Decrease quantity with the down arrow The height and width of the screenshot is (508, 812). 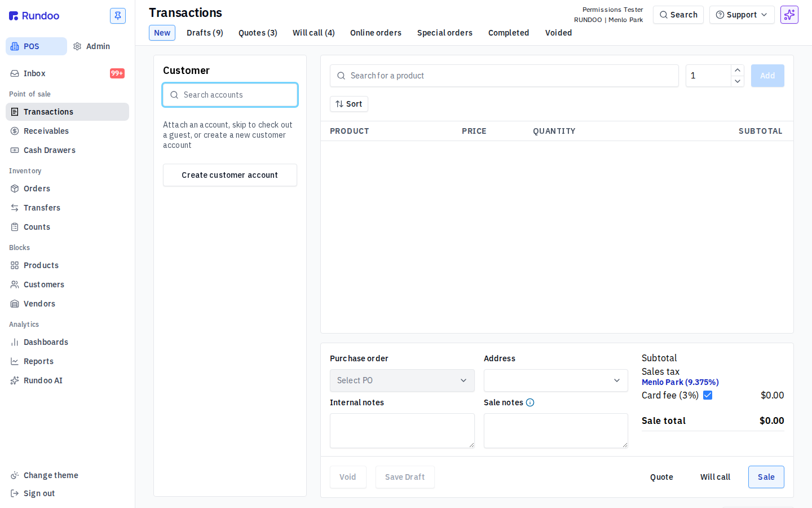(x=738, y=81)
